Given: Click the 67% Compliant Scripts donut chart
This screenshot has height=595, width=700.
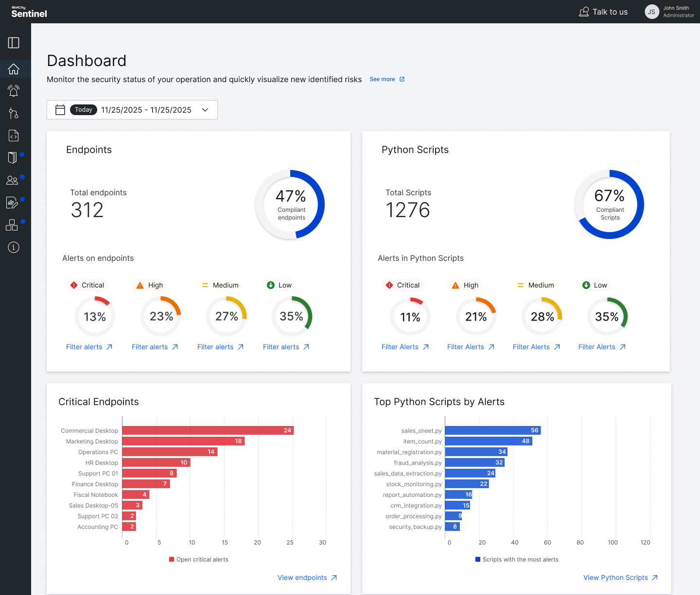Looking at the screenshot, I should tap(609, 204).
